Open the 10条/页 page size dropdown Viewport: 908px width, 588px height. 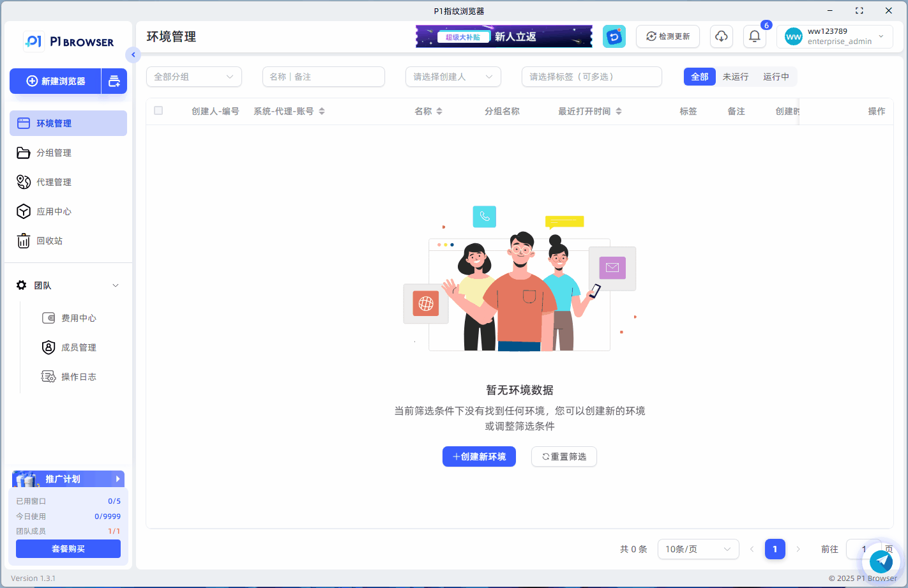(699, 548)
